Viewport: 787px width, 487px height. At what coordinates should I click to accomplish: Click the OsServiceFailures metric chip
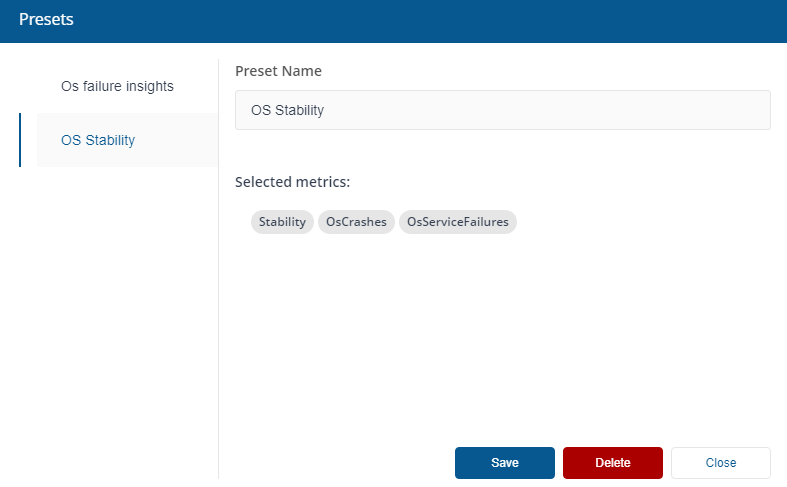point(458,222)
